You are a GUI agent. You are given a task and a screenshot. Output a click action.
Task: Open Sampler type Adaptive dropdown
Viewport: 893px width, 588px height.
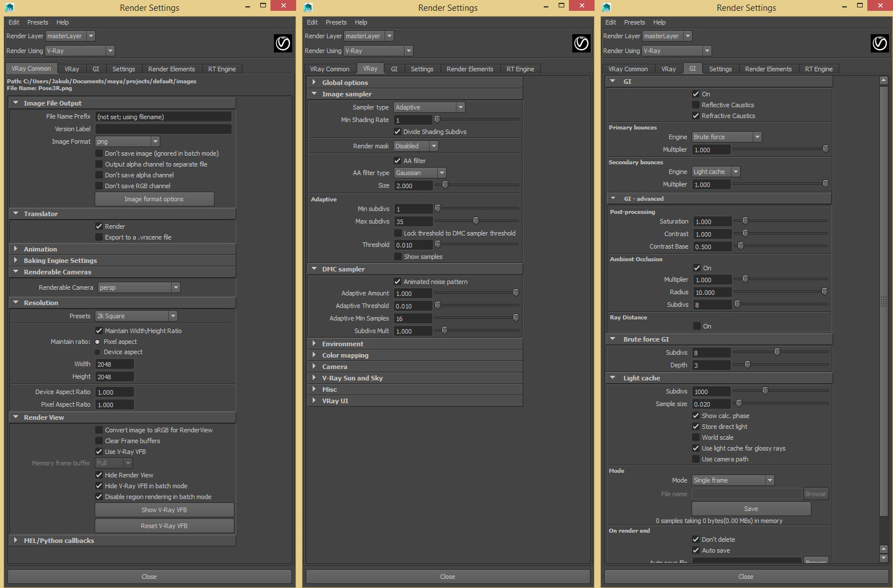pos(430,107)
